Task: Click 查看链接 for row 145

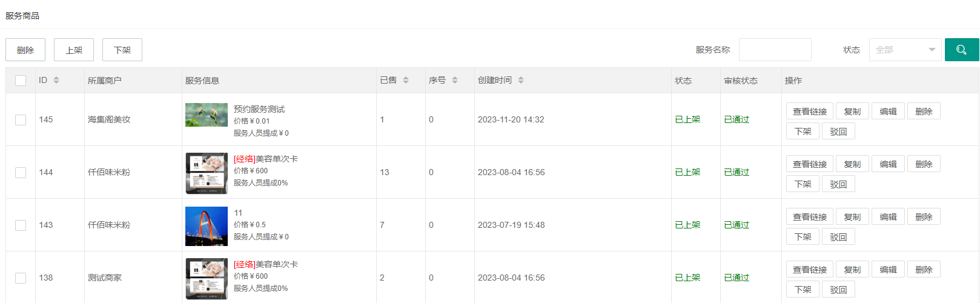Action: click(x=809, y=112)
